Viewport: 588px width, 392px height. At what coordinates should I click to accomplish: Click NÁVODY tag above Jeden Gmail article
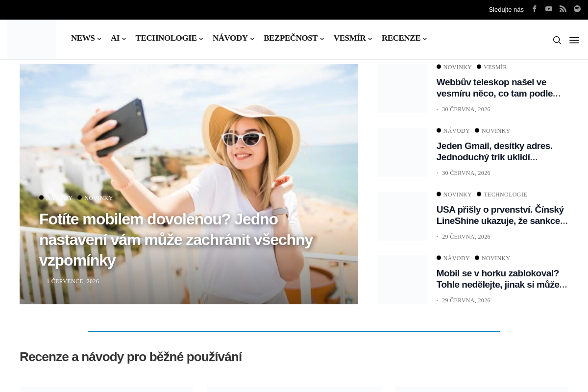457,131
